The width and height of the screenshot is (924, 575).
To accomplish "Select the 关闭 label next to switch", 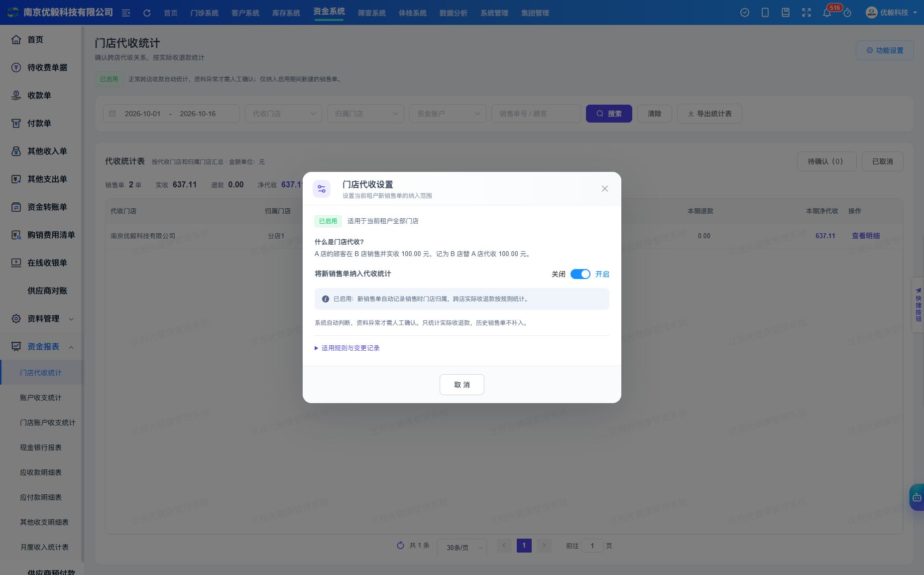I will coord(558,274).
